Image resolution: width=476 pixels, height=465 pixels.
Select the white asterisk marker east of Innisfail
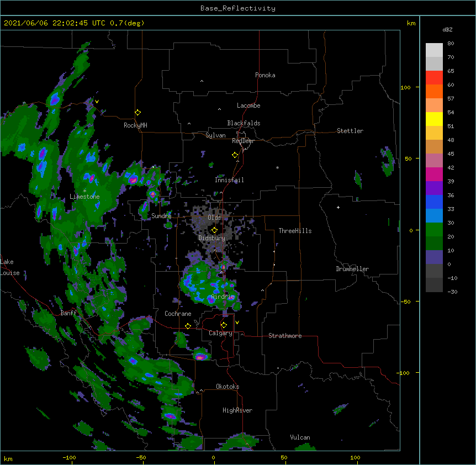pos(277,167)
